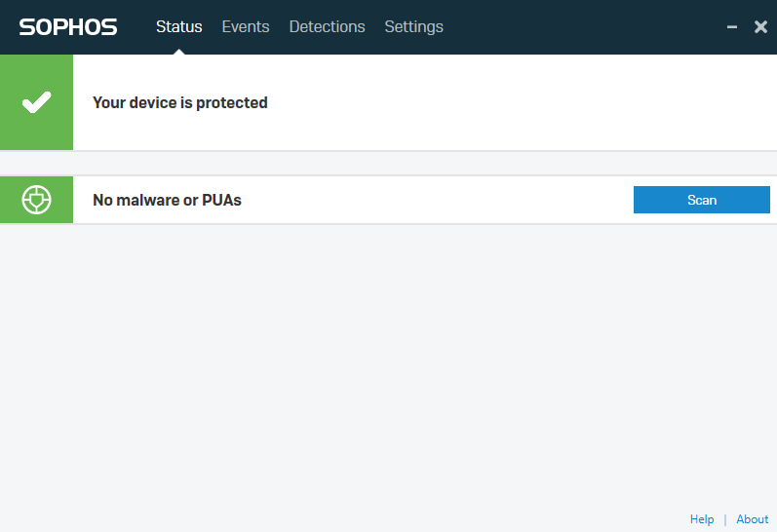The height and width of the screenshot is (532, 777).
Task: Open the About link
Action: point(753,519)
